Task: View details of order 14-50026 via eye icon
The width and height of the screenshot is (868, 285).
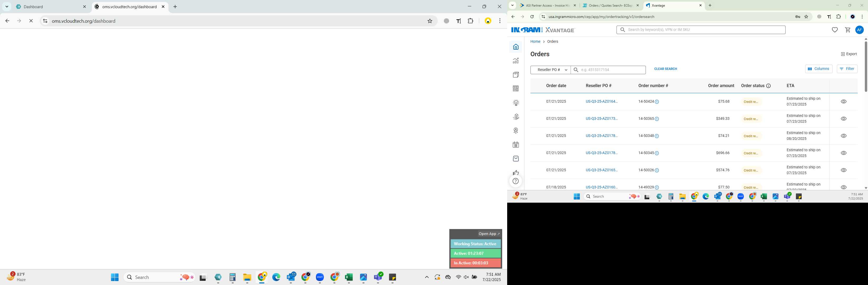Action: click(x=843, y=170)
